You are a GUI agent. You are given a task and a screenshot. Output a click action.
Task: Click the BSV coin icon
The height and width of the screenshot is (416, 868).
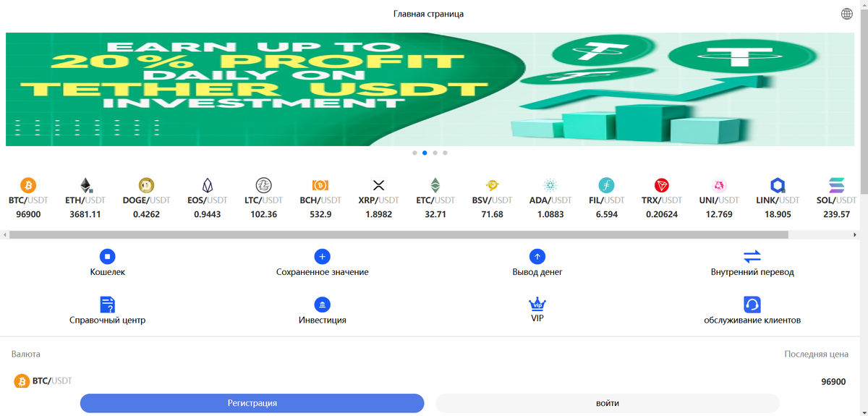pos(493,185)
